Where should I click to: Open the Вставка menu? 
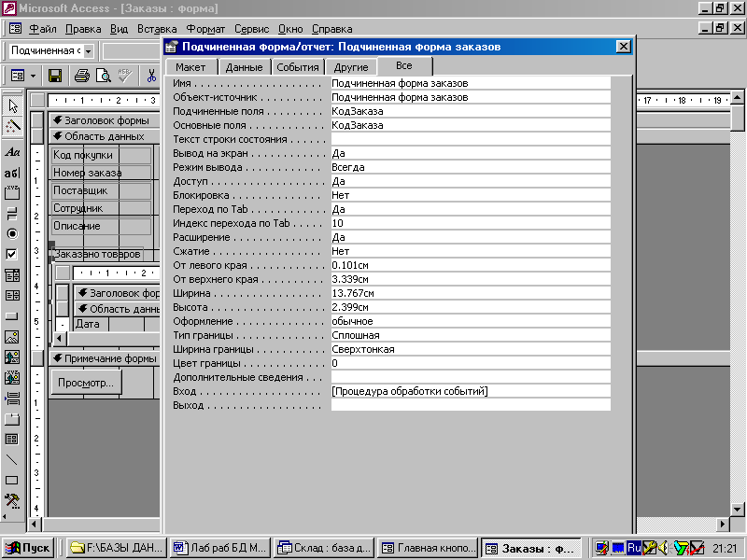(157, 29)
